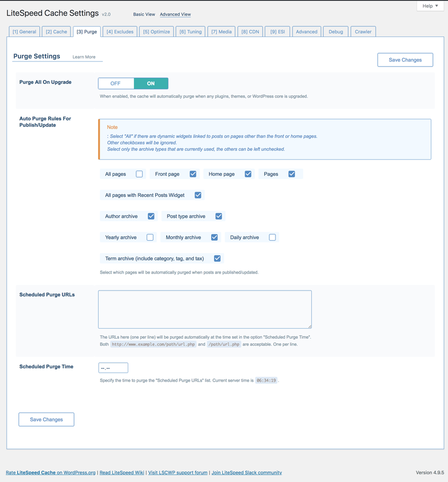This screenshot has height=482, width=448.
Task: Click the Scheduled Purge Time label
Action: click(46, 367)
